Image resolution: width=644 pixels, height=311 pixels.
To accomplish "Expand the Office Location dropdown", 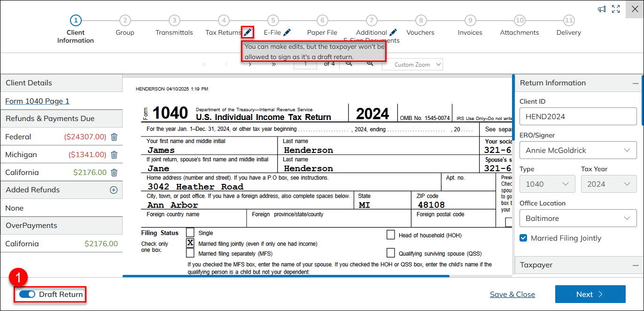I will (578, 219).
